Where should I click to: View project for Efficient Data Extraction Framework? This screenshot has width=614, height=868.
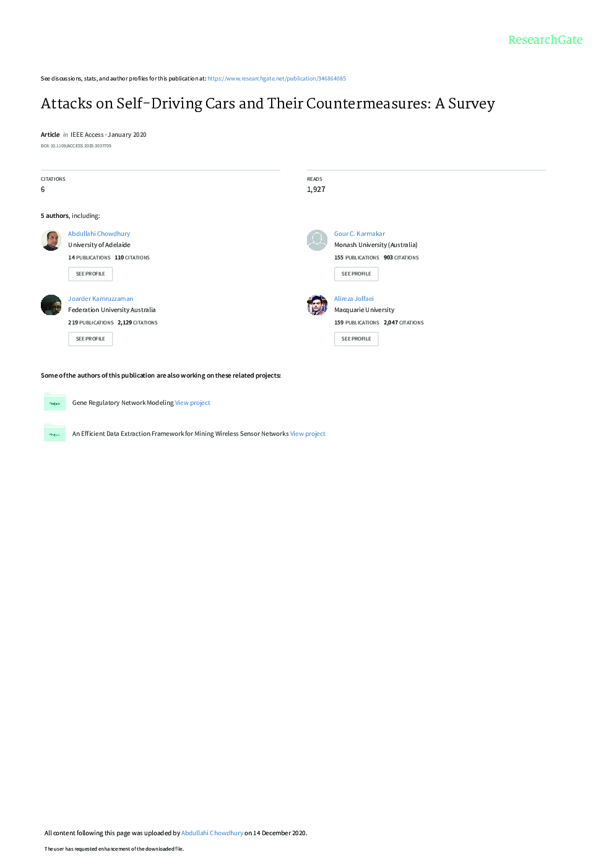308,433
